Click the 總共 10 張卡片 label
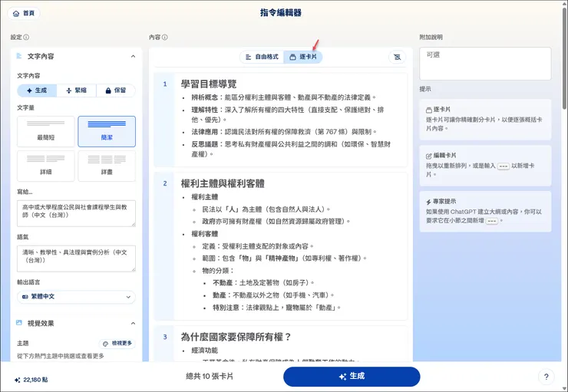This screenshot has height=392, width=568. coord(210,377)
